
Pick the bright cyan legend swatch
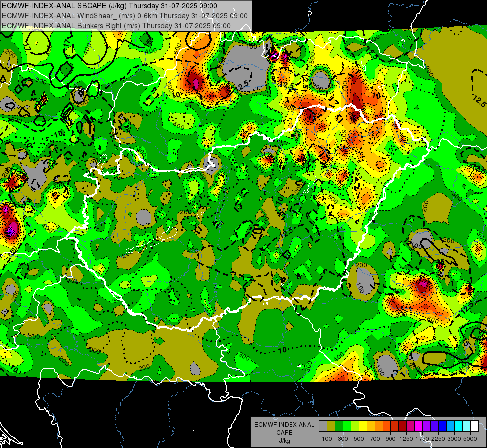click(459, 426)
